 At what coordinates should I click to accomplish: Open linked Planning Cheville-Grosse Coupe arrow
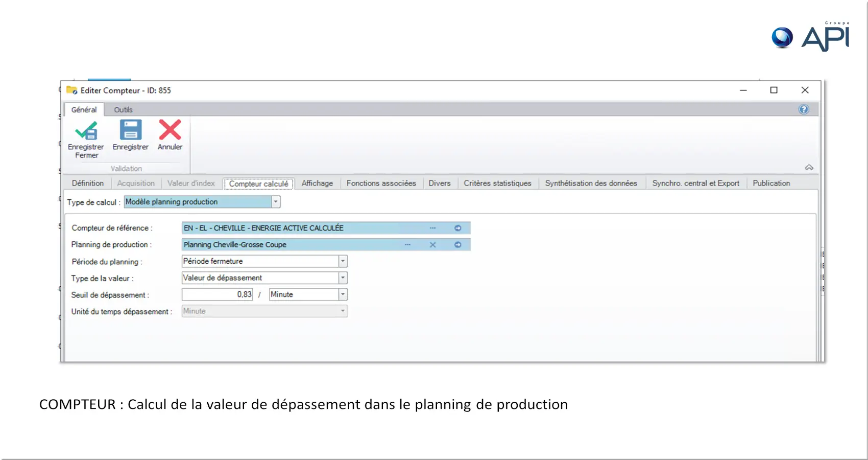click(x=458, y=245)
